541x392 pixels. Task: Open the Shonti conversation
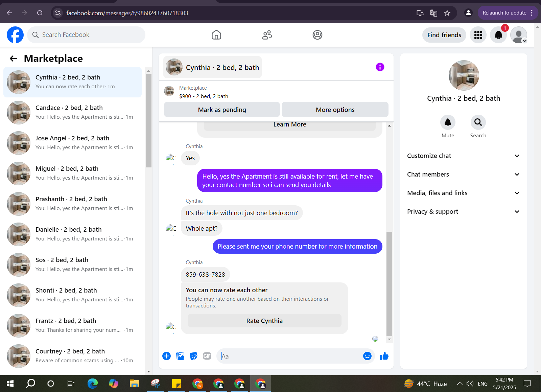pyautogui.click(x=72, y=295)
